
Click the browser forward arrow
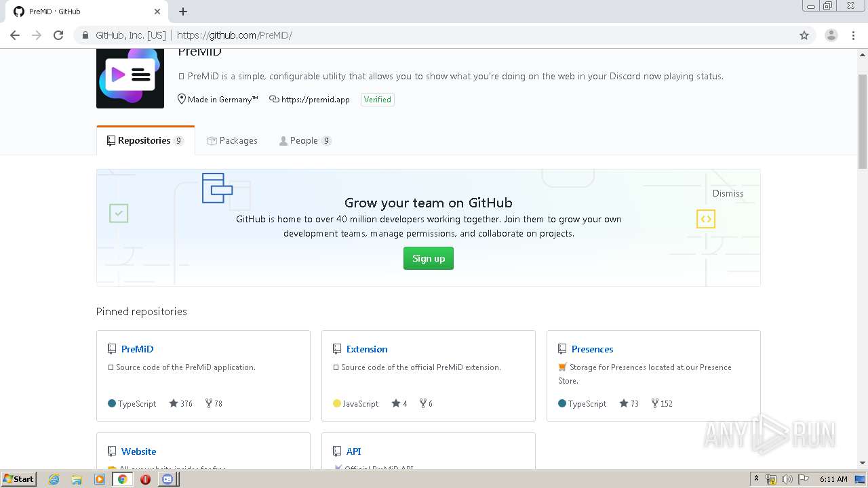tap(37, 35)
